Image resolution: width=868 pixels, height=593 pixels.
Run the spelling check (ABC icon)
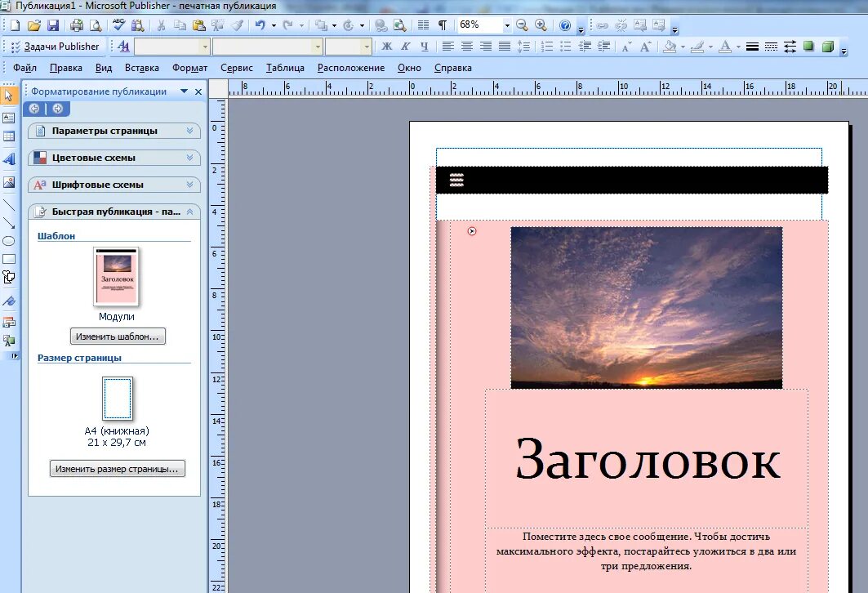point(118,25)
